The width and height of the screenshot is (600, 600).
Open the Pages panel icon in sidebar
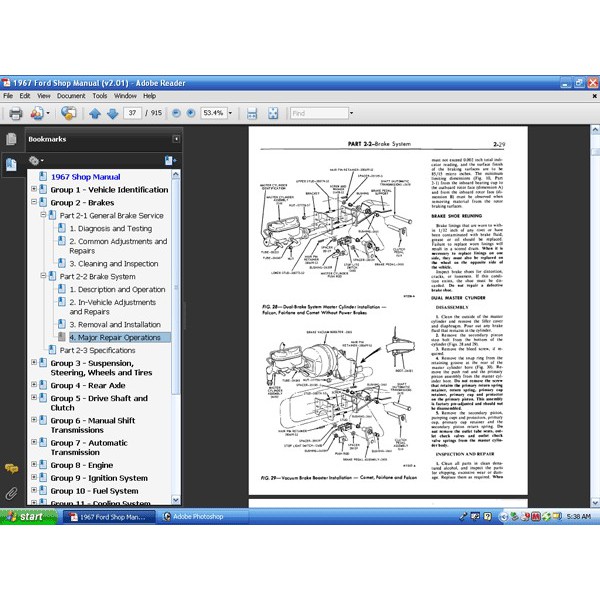click(x=11, y=139)
